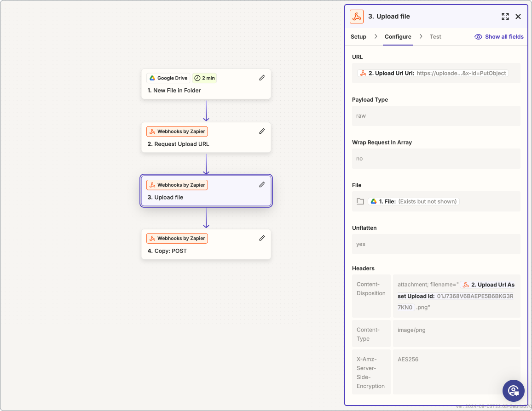Screen dimensions: 532x411
Task: Edit the Upload file step pencil
Action: (x=262, y=185)
